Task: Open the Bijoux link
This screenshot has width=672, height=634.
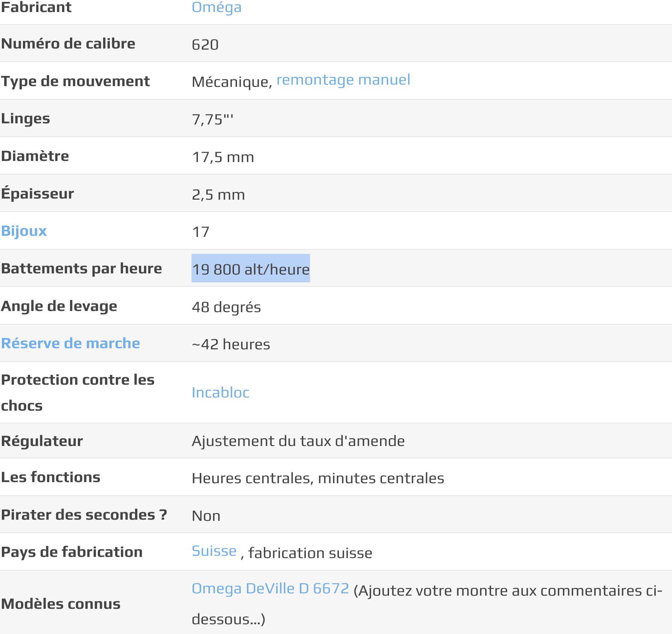Action: click(24, 231)
